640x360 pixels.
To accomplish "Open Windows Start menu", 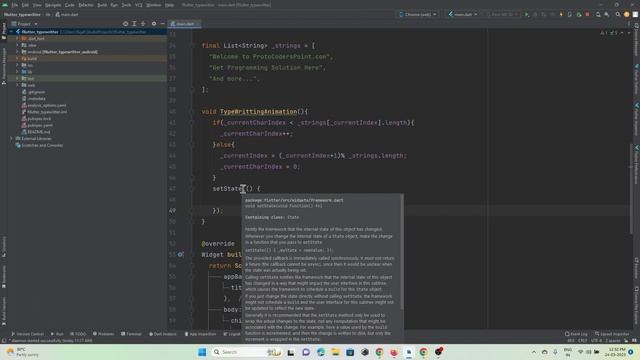I will pyautogui.click(x=202, y=352).
